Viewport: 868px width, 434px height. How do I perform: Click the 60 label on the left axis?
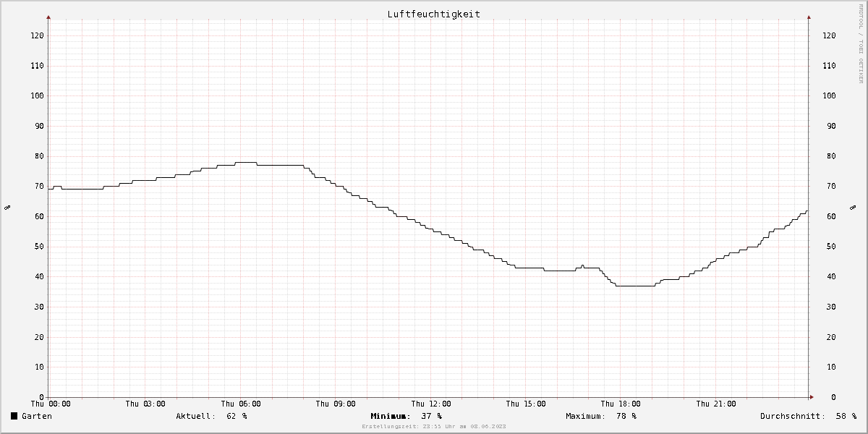(38, 216)
